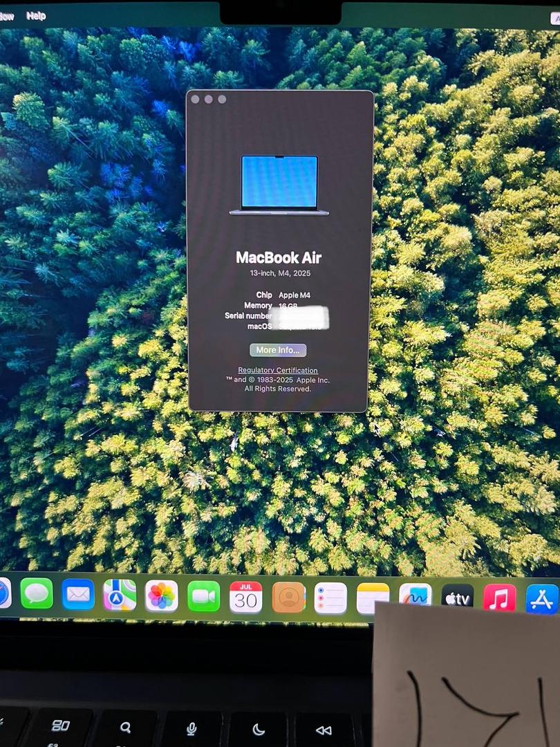Screen dimensions: 560x747
Task: Click the MacBook Air laptop image
Action: click(279, 185)
